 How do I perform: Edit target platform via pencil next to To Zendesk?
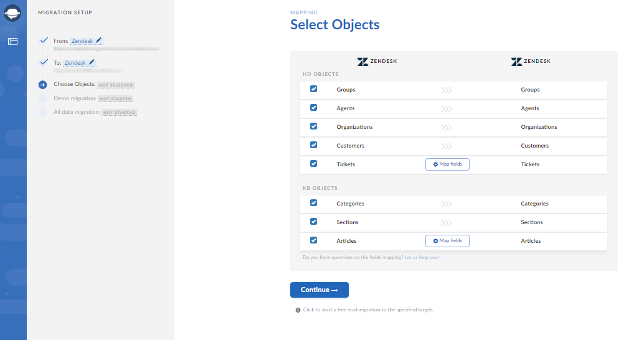point(92,62)
